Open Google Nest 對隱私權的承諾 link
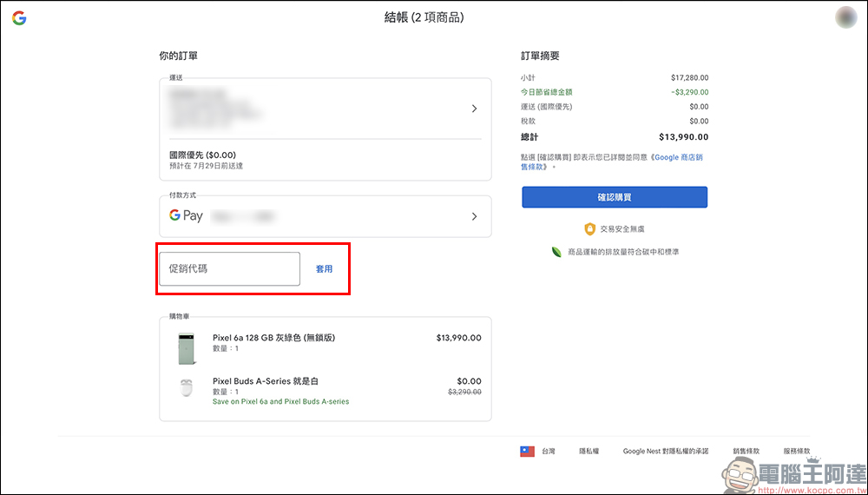This screenshot has width=868, height=495. coord(666,452)
